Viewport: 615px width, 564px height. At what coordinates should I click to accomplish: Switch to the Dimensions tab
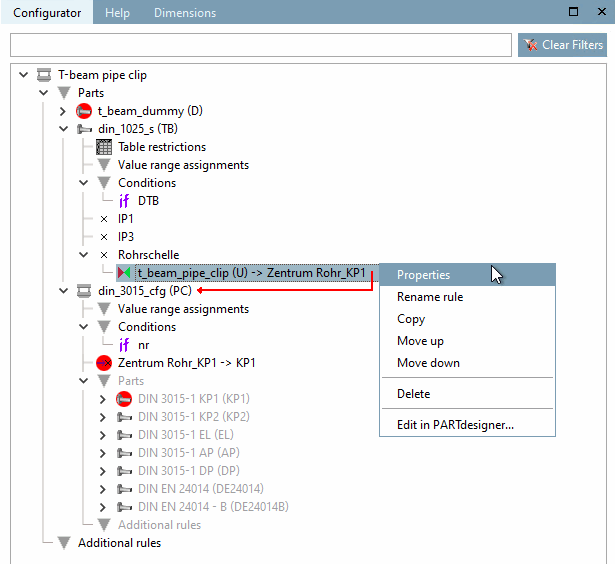point(185,13)
